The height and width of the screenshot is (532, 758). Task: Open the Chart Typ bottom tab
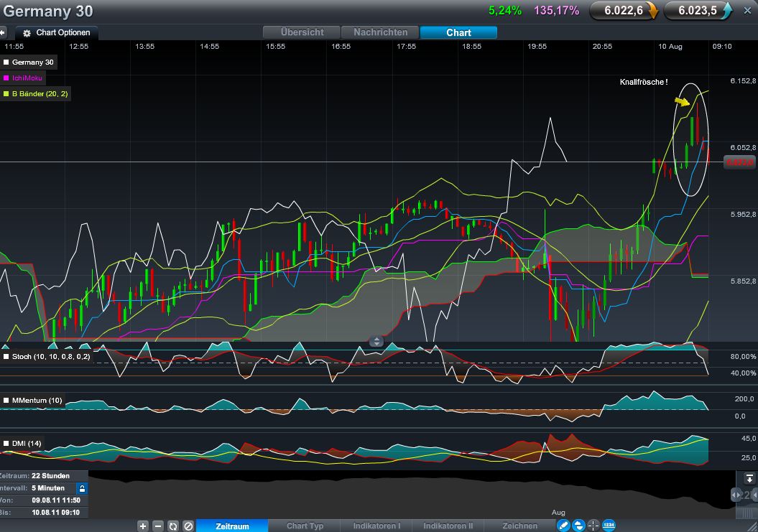point(305,526)
